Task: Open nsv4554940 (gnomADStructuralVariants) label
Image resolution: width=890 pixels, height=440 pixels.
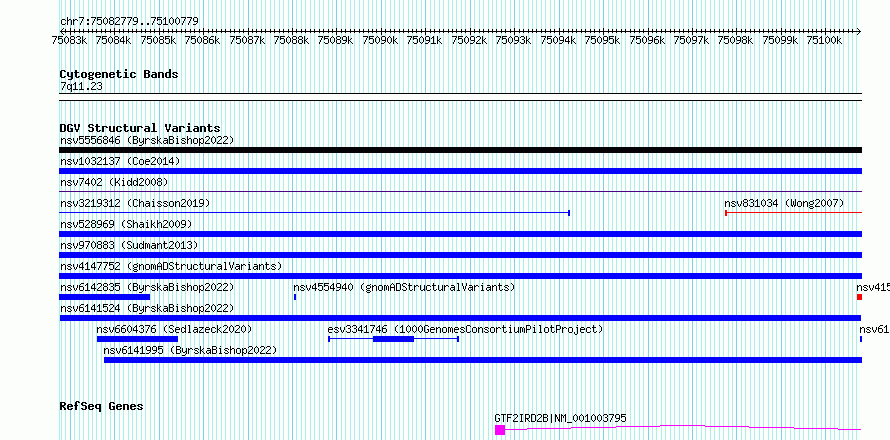Action: coord(404,287)
